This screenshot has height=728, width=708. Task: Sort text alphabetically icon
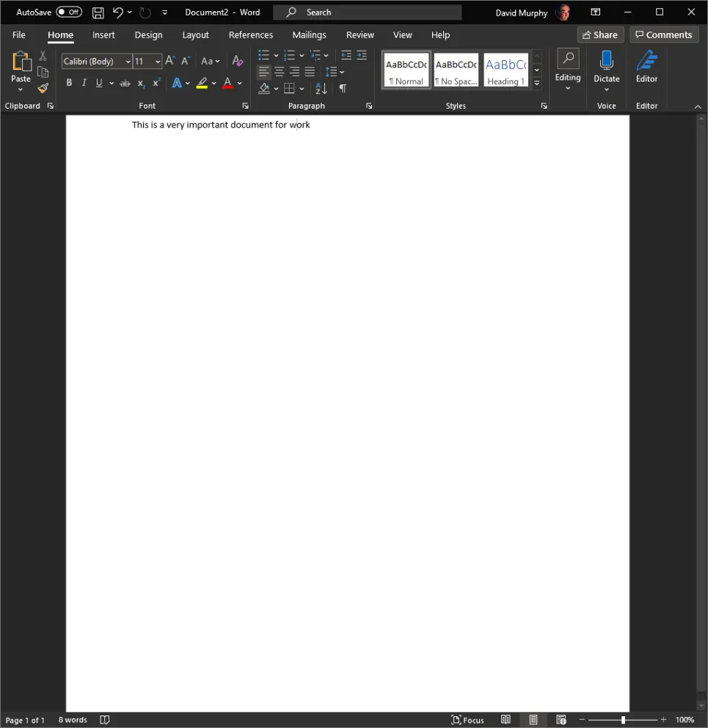click(x=321, y=88)
